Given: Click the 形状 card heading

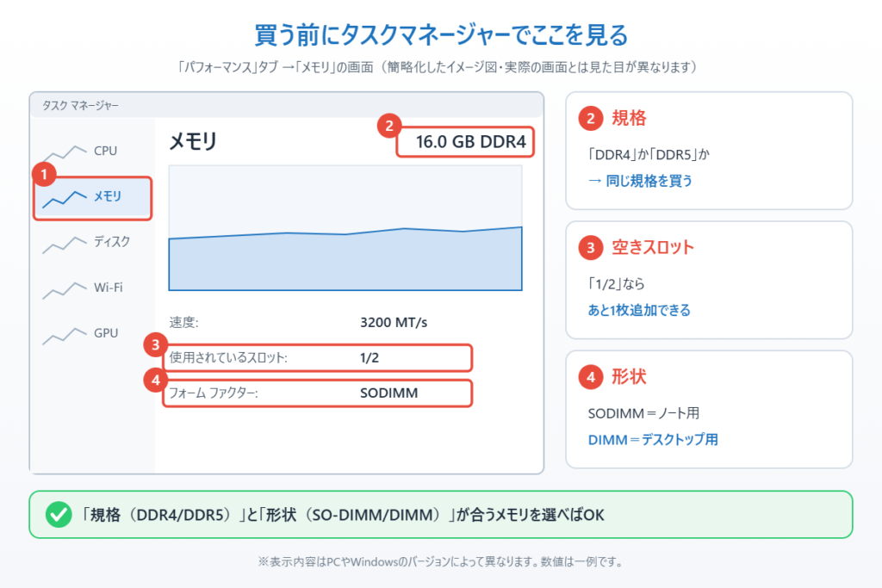Looking at the screenshot, I should click(629, 376).
